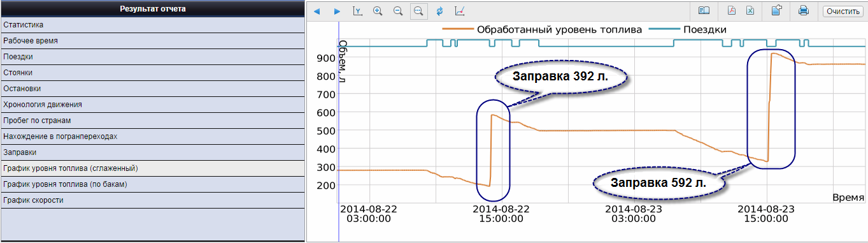Click the left arrow to pan the chart back
The height and width of the screenshot is (243, 868).
(317, 11)
